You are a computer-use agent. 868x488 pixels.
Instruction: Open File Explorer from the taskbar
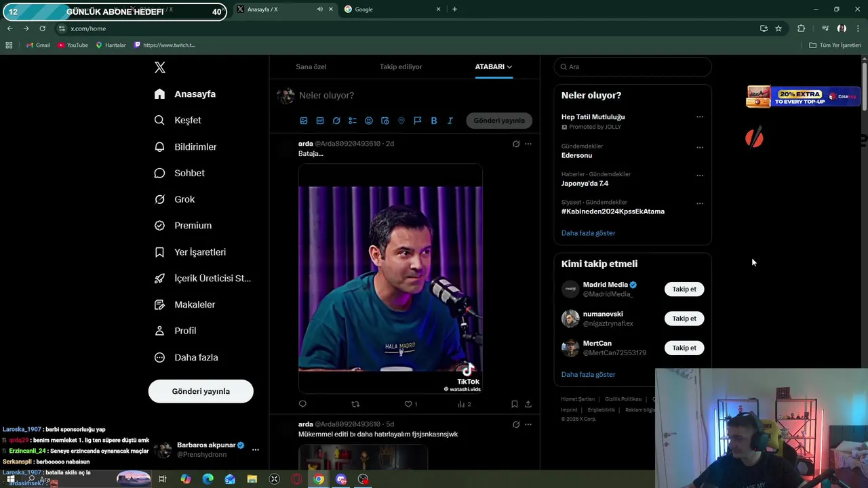click(x=252, y=479)
